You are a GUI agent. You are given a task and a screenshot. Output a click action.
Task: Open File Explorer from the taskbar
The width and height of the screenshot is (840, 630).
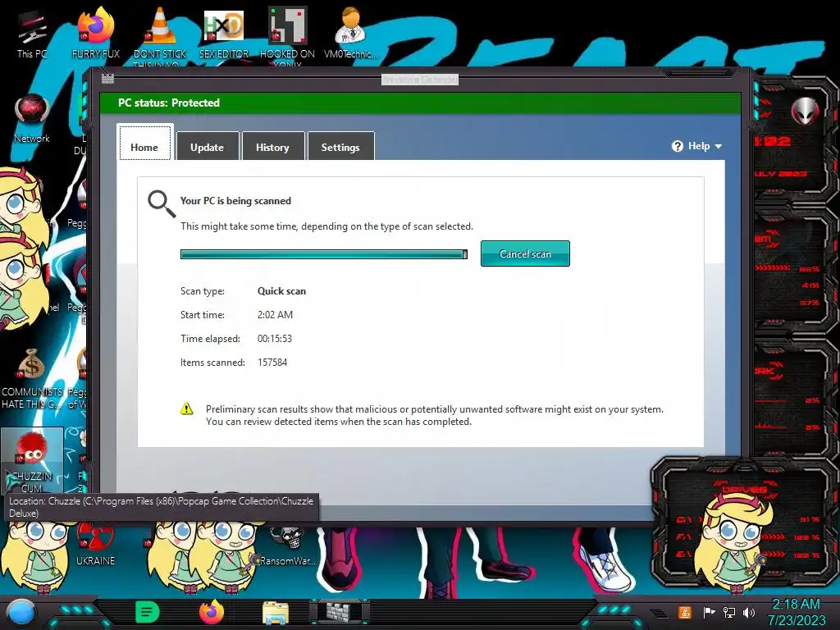(276, 613)
